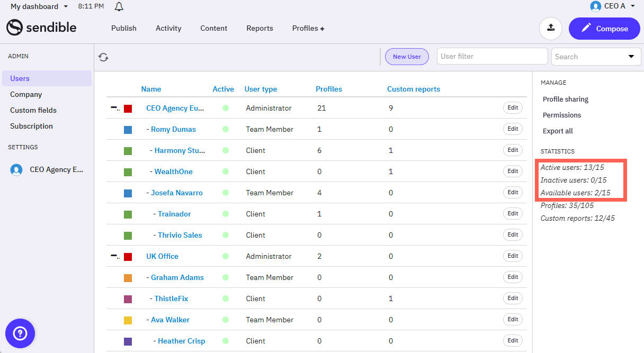The image size is (644, 353).
Task: Click the blue color square for Romy Dumas
Action: click(x=128, y=130)
